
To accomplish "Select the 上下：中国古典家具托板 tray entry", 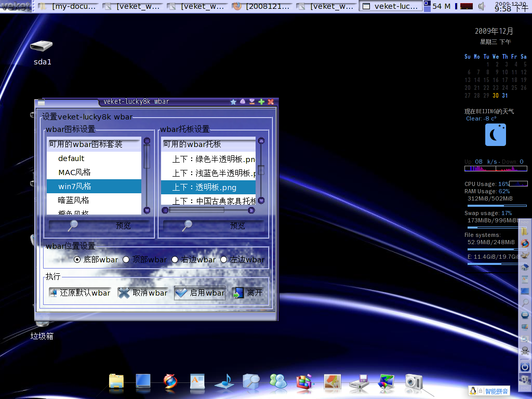I will click(208, 201).
